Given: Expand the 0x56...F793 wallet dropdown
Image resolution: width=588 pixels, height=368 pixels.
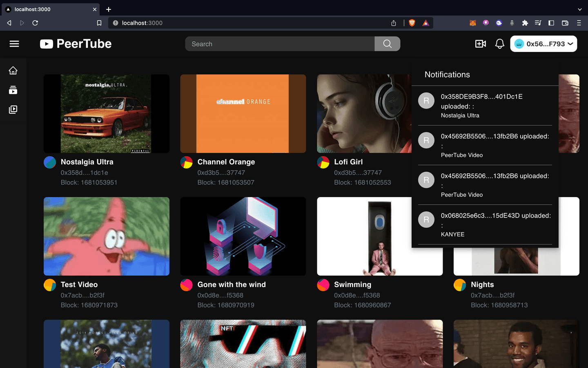Looking at the screenshot, I should tap(543, 44).
